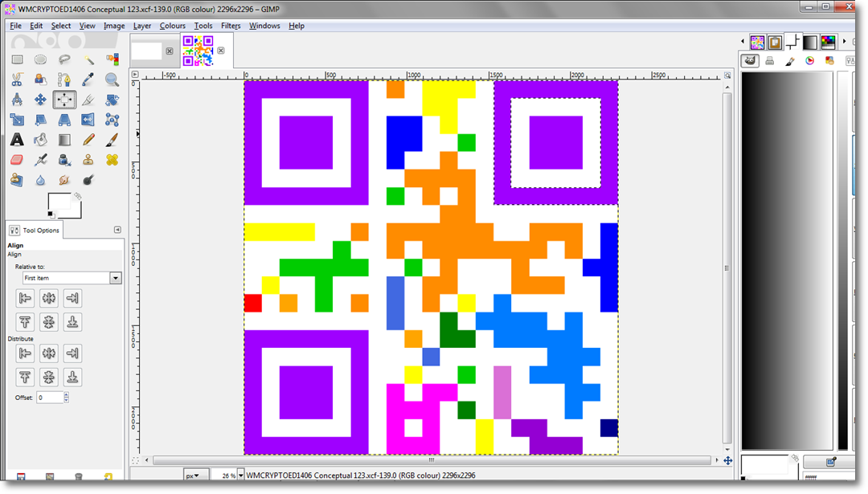
Task: Select the Paintbrush tool
Action: [112, 140]
